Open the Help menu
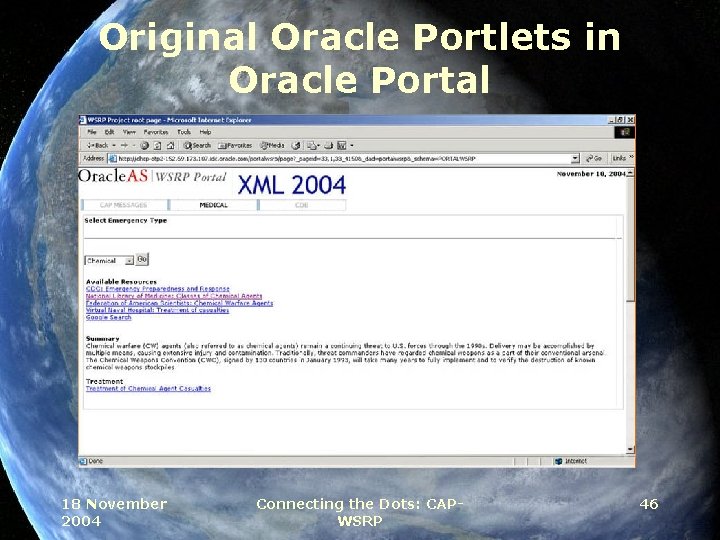Image resolution: width=720 pixels, height=540 pixels. tap(205, 132)
